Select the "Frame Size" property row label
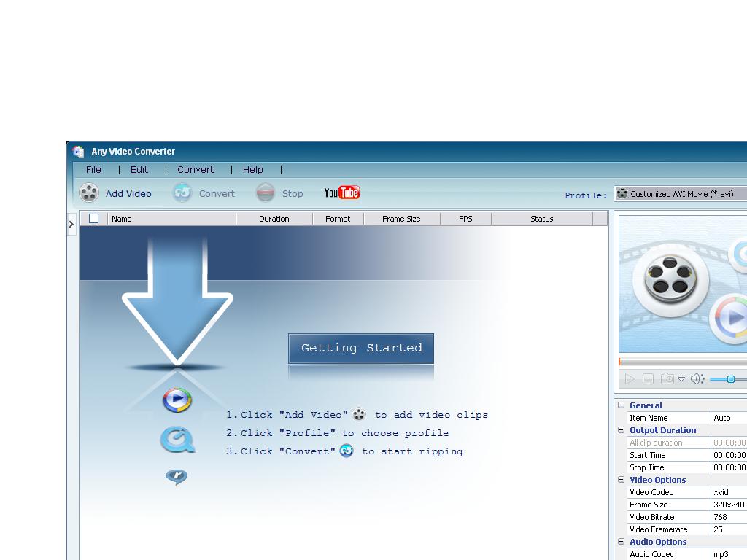This screenshot has width=747, height=560. tap(649, 505)
